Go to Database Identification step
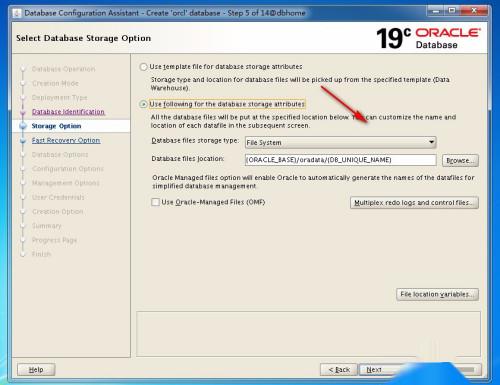500x385 pixels. click(68, 112)
